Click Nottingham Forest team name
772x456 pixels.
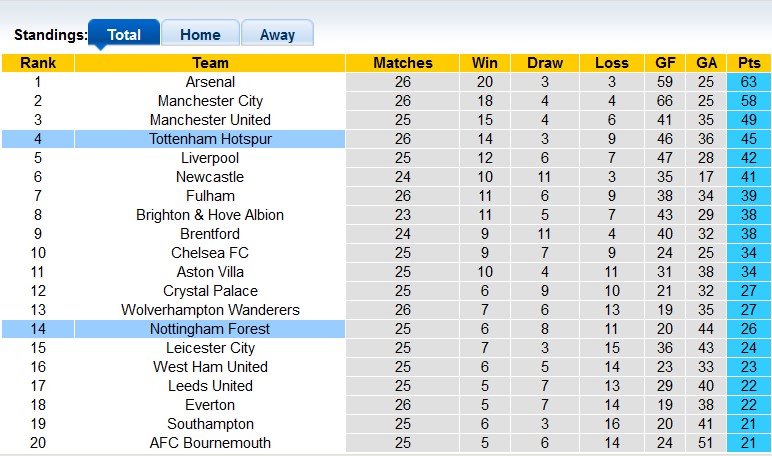210,329
